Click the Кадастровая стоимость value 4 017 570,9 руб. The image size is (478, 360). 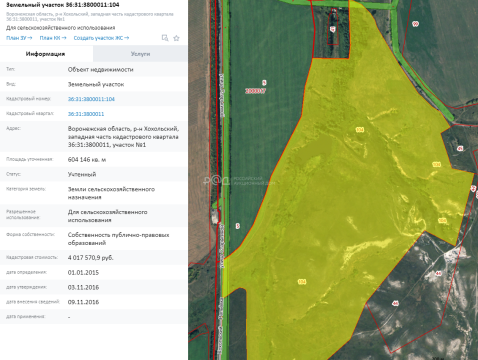[x=91, y=258]
